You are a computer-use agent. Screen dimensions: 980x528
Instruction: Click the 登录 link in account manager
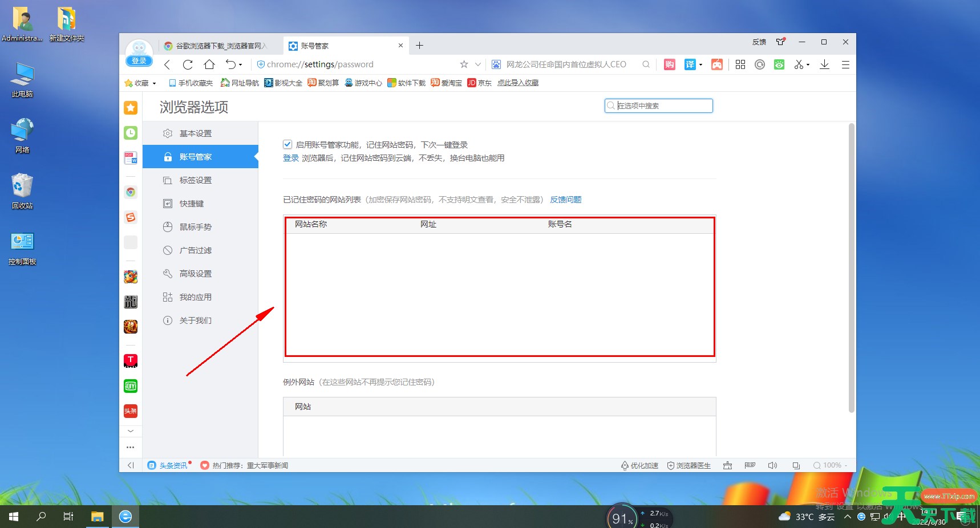tap(290, 158)
